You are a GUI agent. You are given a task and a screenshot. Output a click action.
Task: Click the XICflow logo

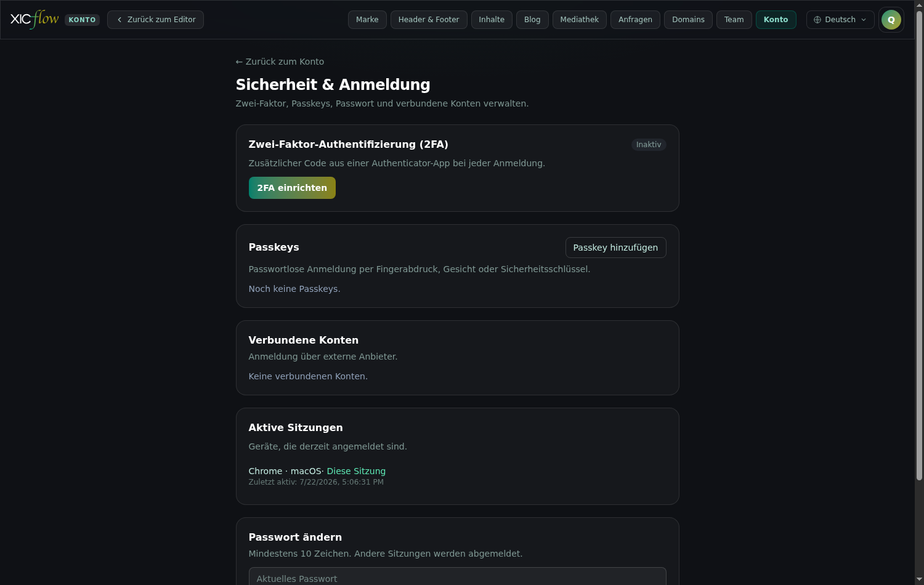pos(34,19)
